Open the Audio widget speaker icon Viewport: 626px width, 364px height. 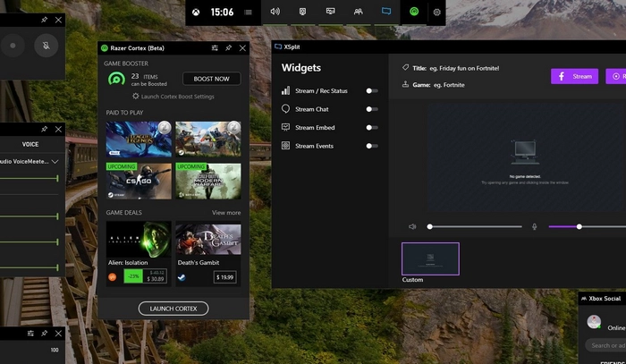275,12
